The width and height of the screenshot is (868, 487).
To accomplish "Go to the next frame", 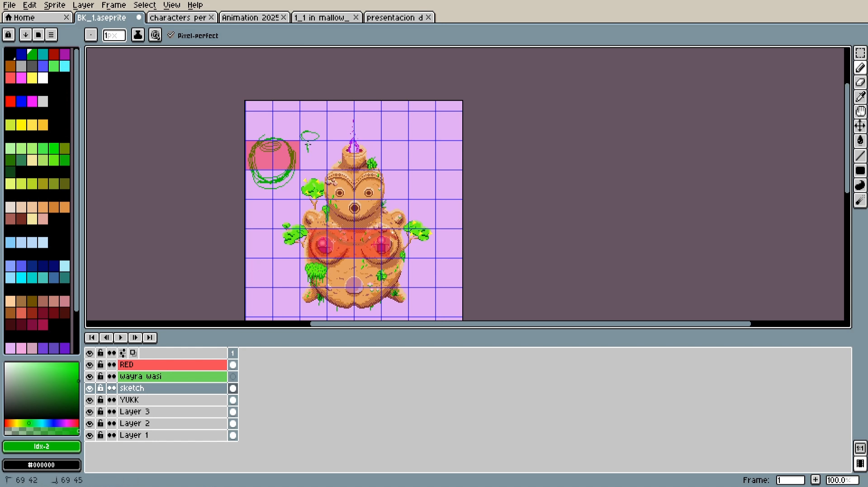I will 135,337.
